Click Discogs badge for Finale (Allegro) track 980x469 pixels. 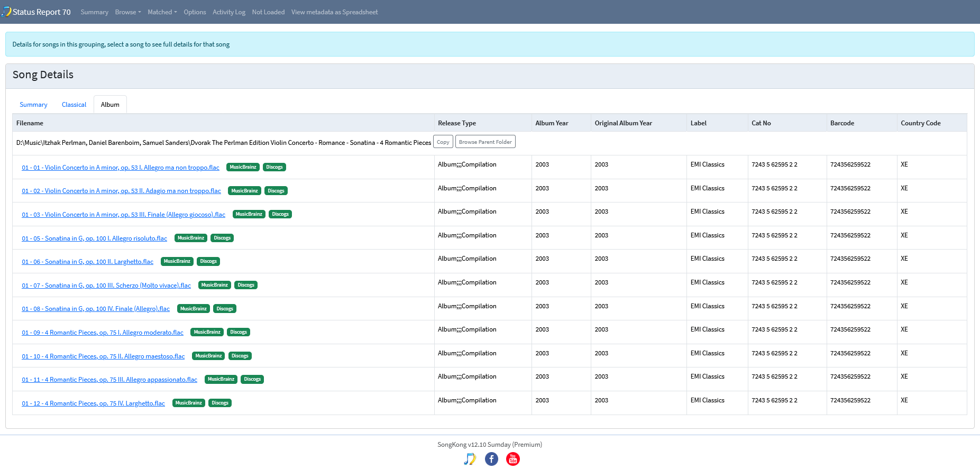[225, 309]
